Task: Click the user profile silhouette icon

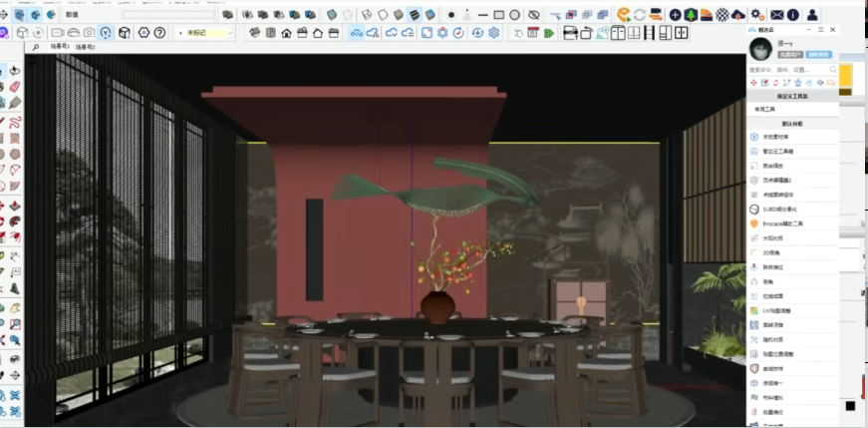Action: (x=812, y=15)
